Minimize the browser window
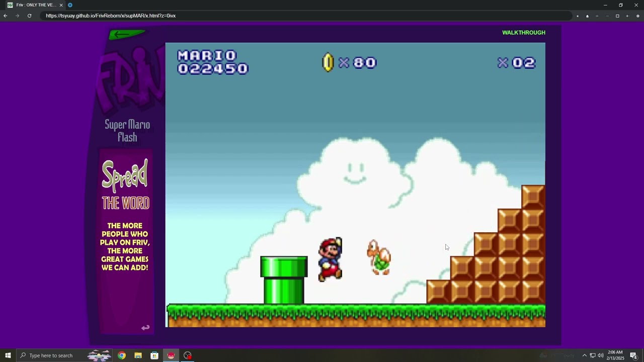 (605, 5)
